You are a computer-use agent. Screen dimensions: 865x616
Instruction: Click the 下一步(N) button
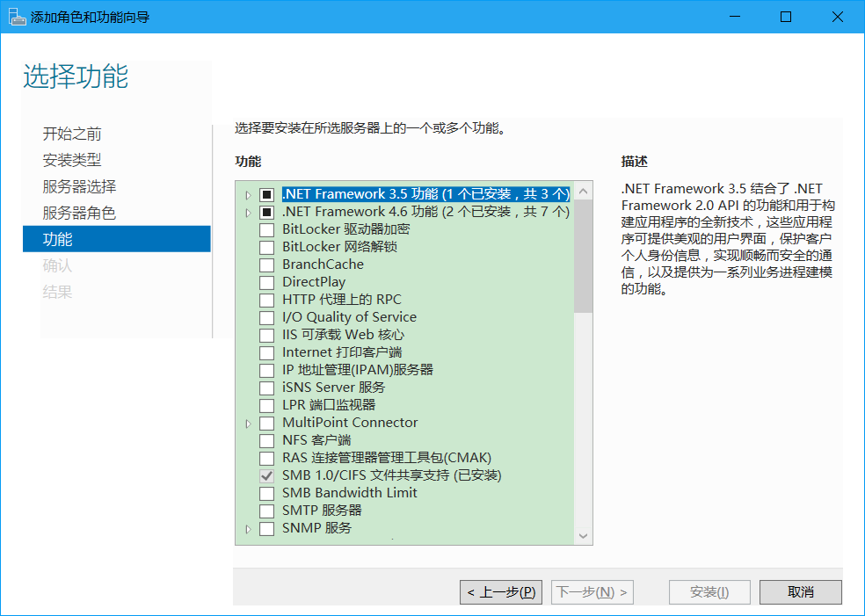[592, 592]
